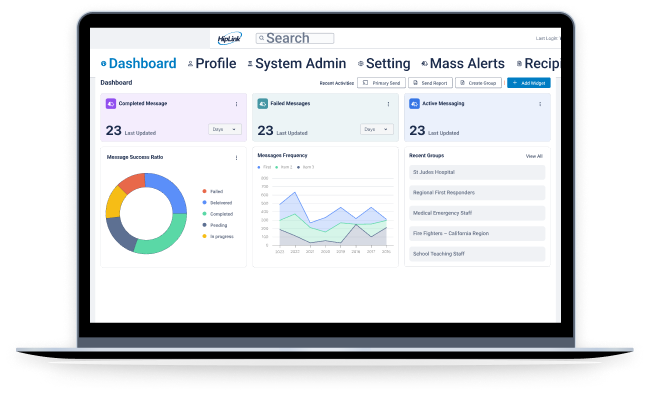Toggle the Item 3 legend series

point(306,167)
